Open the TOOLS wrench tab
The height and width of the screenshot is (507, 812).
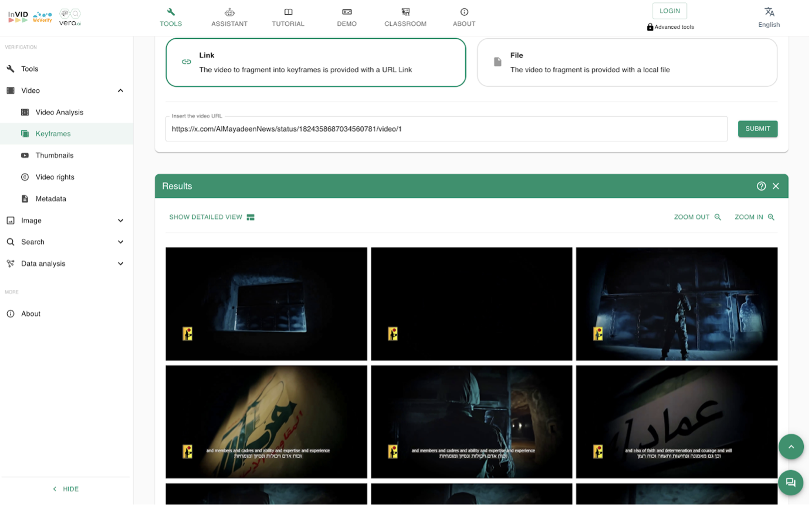171,18
